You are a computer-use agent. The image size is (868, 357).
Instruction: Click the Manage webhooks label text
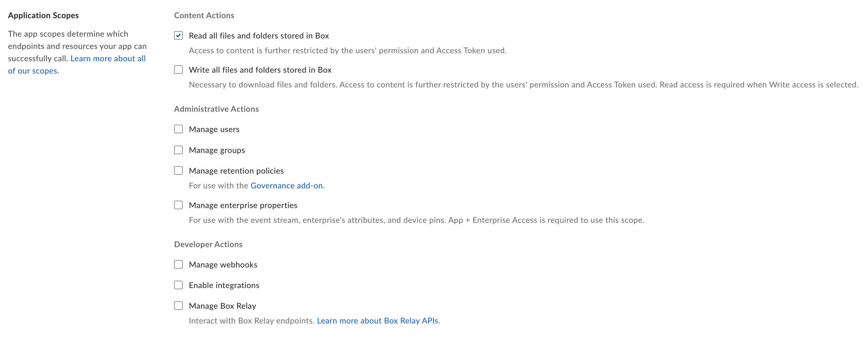(223, 265)
